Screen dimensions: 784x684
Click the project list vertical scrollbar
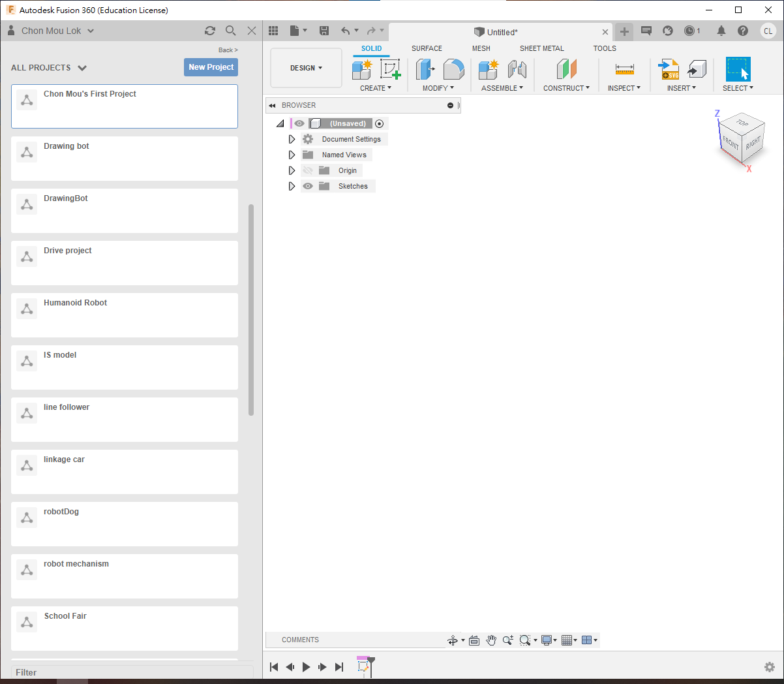pos(251,310)
